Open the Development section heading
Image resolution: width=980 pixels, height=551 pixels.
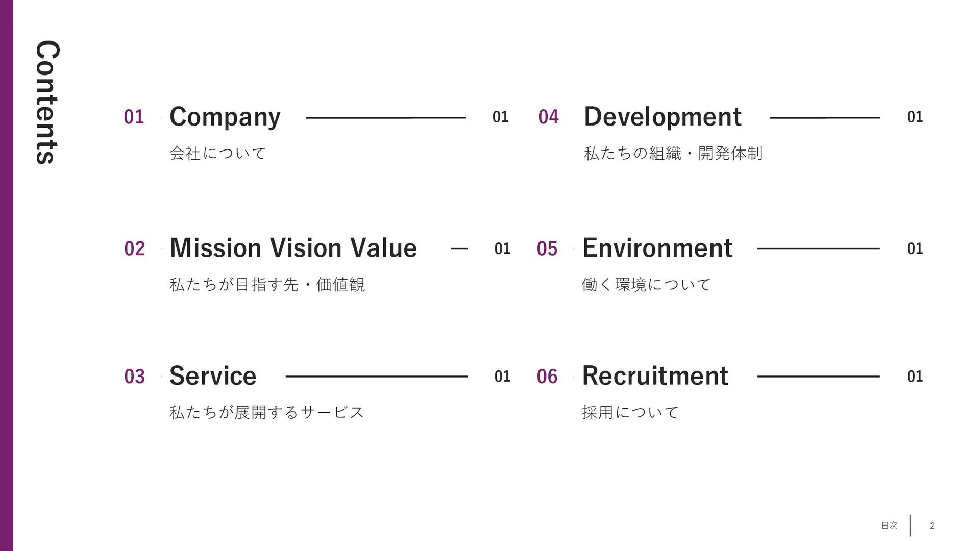click(663, 117)
